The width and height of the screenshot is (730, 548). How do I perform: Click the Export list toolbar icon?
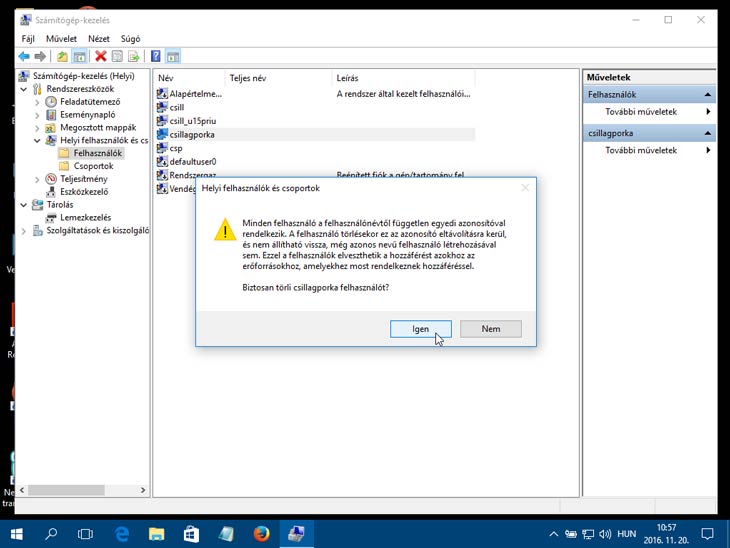133,57
